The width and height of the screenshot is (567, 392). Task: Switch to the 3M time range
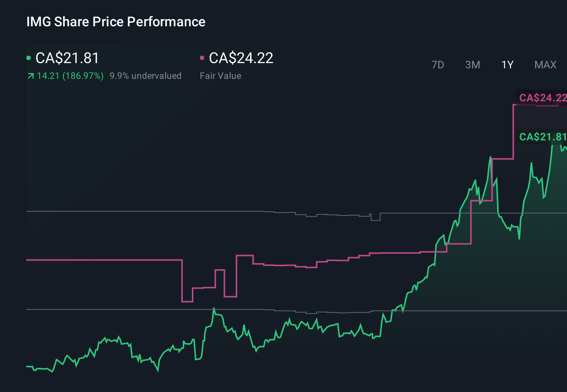(472, 65)
